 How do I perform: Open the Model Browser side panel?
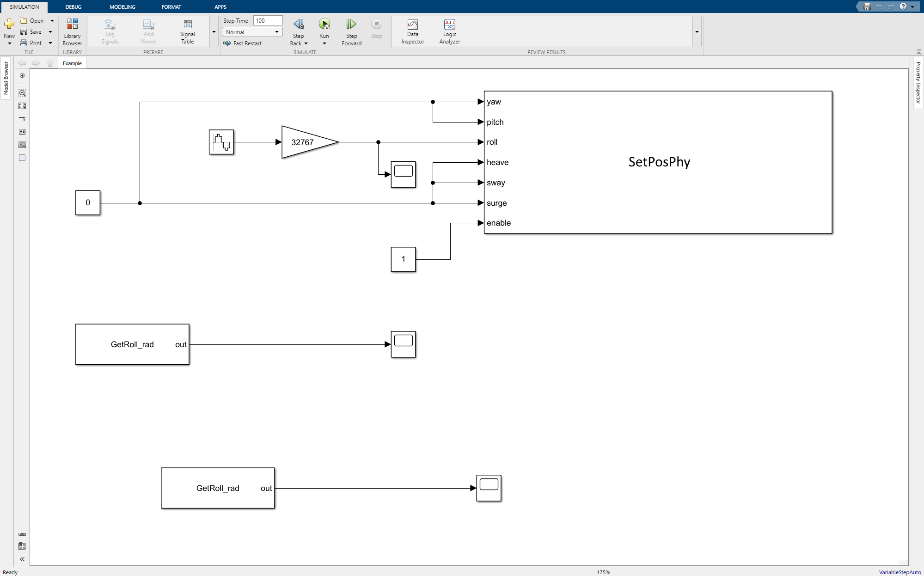tap(6, 78)
